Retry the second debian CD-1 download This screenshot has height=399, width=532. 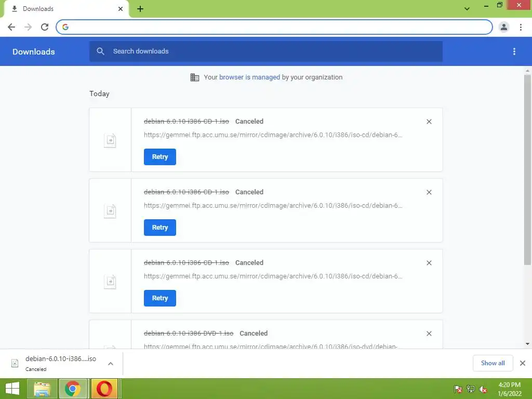pyautogui.click(x=160, y=228)
